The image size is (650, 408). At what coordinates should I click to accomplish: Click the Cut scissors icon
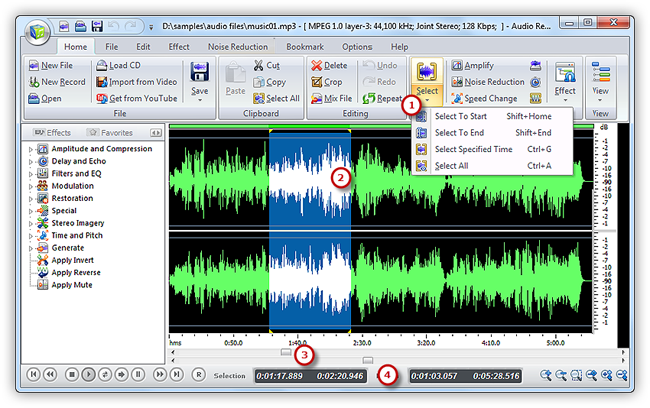pos(259,65)
